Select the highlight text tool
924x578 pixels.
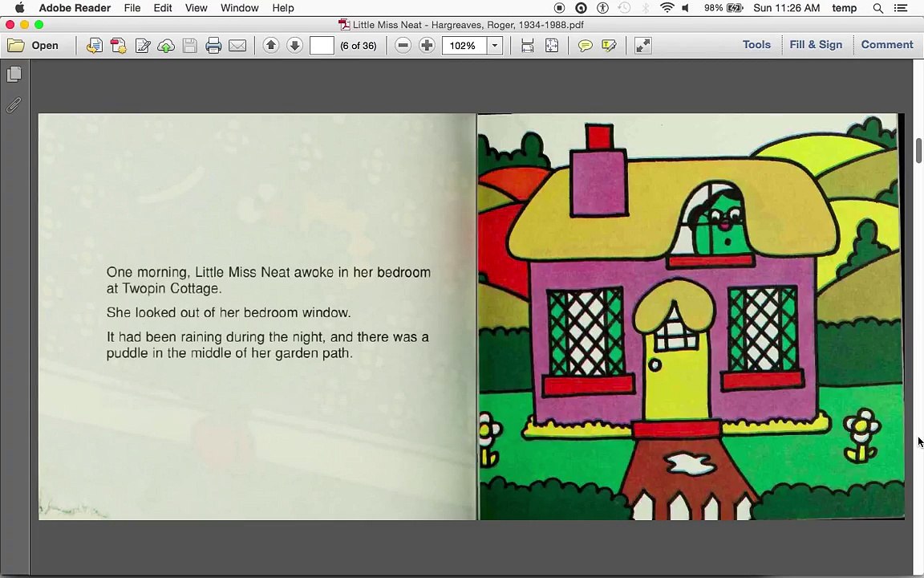[609, 46]
